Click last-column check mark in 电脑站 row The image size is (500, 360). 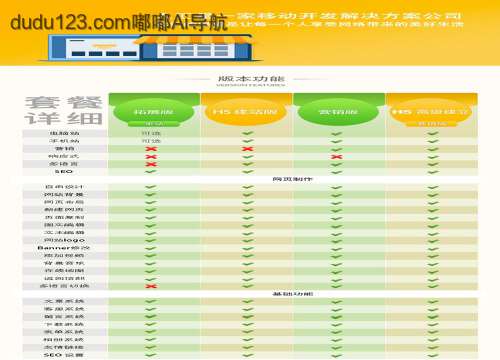pyautogui.click(x=433, y=133)
